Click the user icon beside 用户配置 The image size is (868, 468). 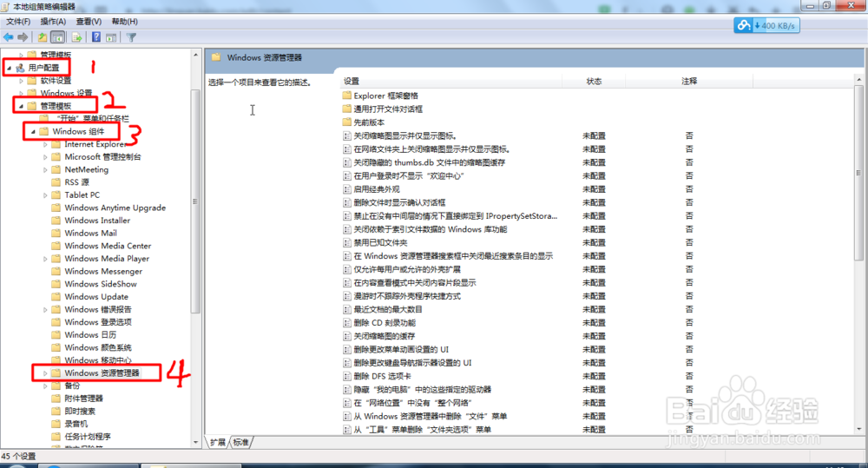(x=21, y=68)
